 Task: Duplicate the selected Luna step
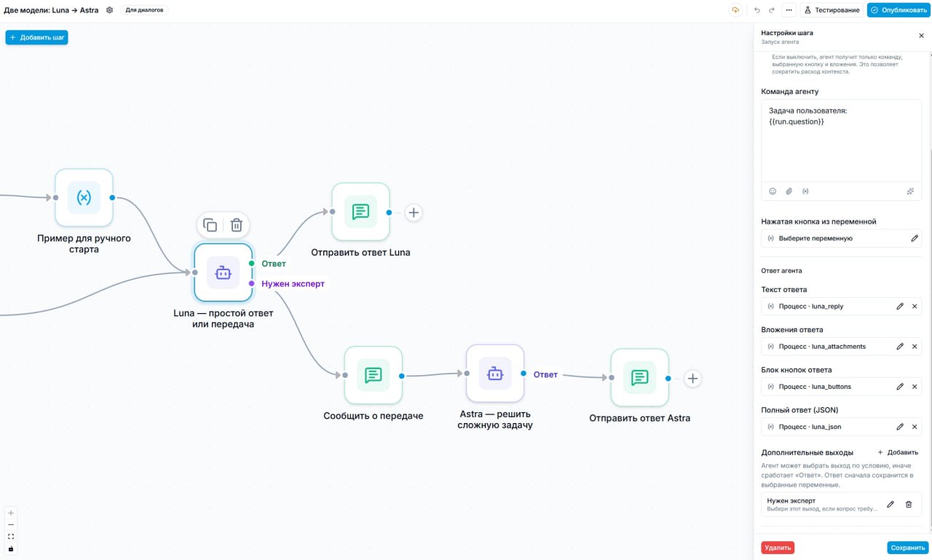point(210,225)
